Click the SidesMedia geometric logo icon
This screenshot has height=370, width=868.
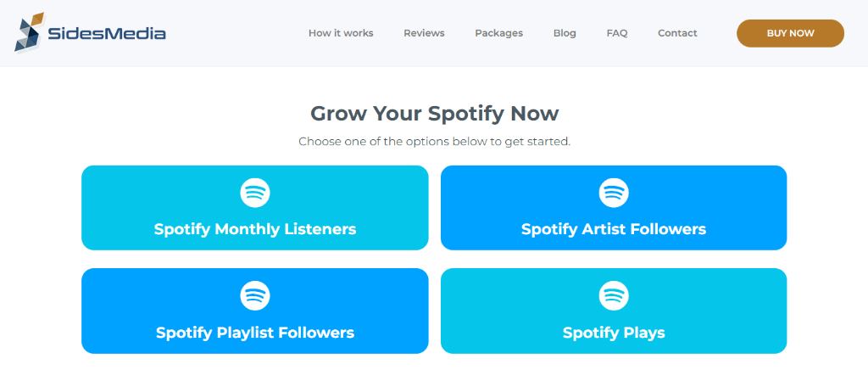point(30,33)
